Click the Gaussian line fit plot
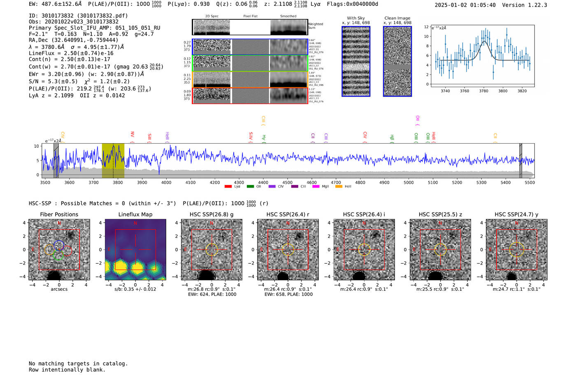The image size is (576, 392). point(483,56)
